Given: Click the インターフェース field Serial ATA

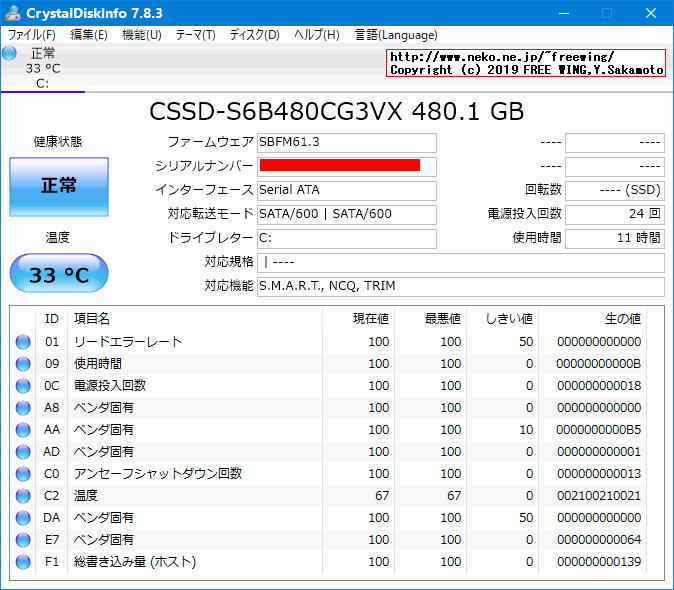Looking at the screenshot, I should (347, 190).
